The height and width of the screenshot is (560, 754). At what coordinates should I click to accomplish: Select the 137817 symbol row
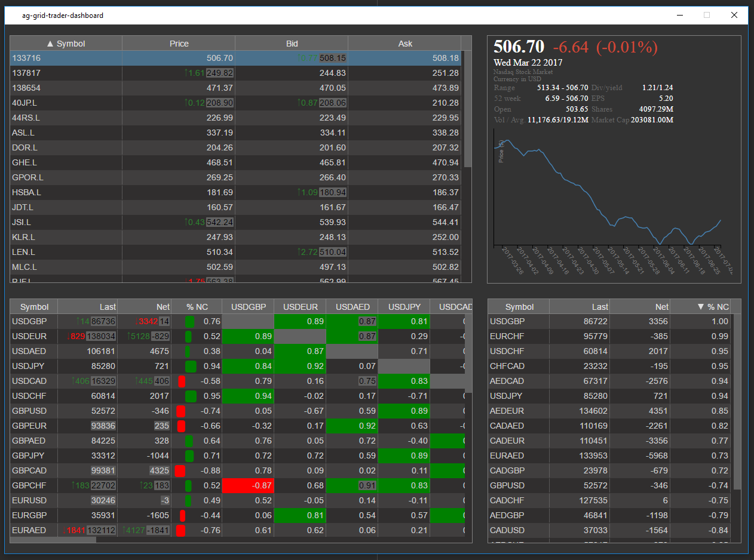(235, 73)
